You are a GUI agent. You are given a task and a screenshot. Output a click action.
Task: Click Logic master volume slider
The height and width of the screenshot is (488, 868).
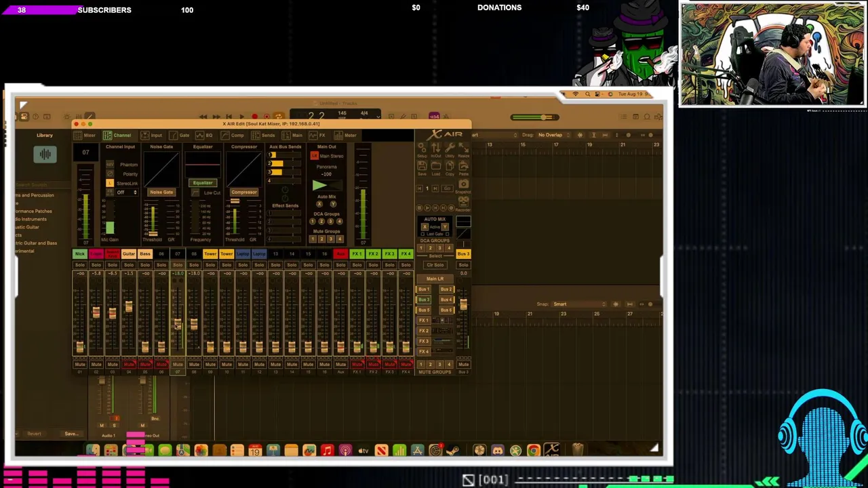[536, 117]
